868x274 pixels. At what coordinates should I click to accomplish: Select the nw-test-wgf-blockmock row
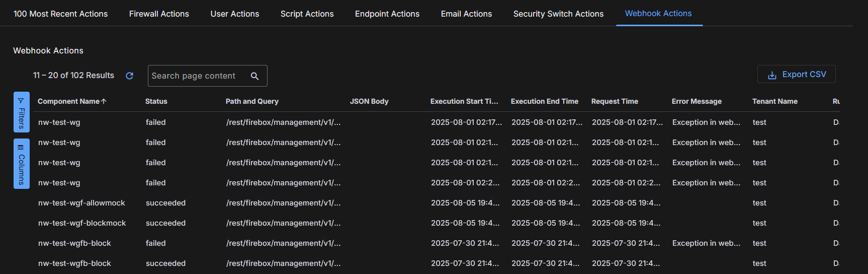pyautogui.click(x=82, y=223)
